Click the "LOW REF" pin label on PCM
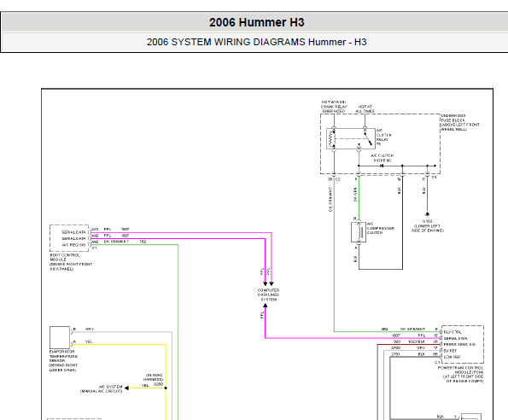The width and height of the screenshot is (508, 420). (x=453, y=357)
